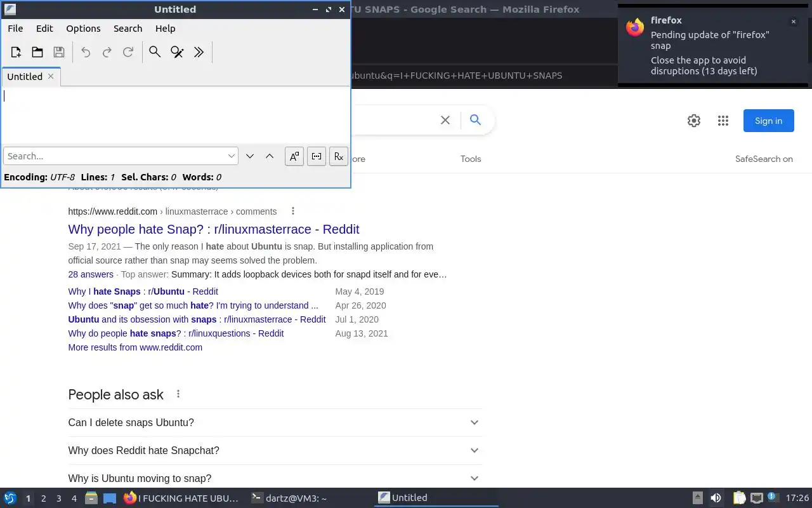Dismiss the firefox snap update notification
Viewport: 812px width, 508px height.
pos(793,22)
